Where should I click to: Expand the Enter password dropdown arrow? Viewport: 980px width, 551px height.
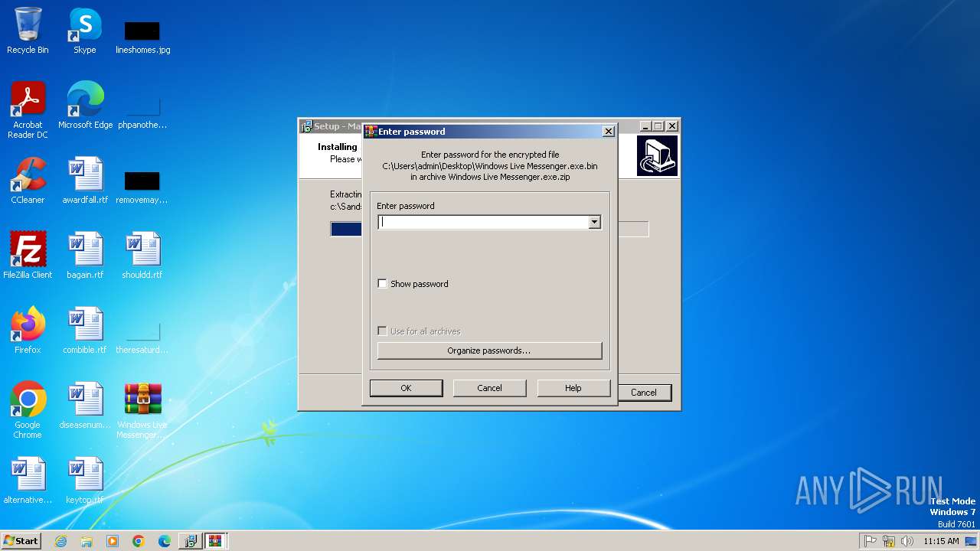[x=594, y=222]
